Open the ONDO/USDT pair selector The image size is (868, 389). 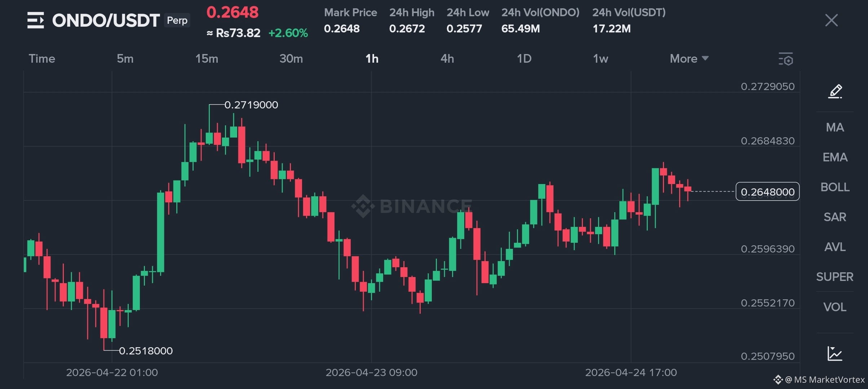tap(106, 20)
